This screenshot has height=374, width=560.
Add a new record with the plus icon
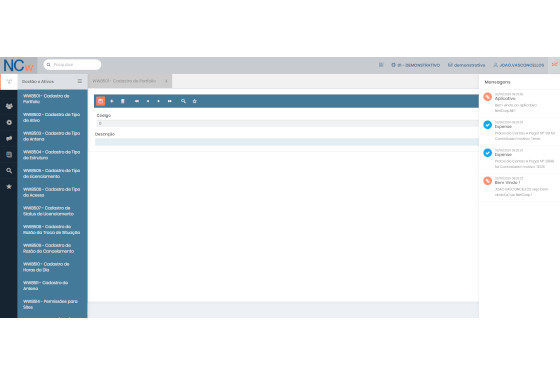point(112,101)
